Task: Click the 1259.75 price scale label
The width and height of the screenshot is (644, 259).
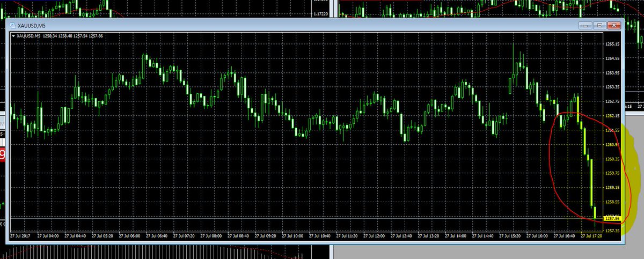Action: (612, 174)
